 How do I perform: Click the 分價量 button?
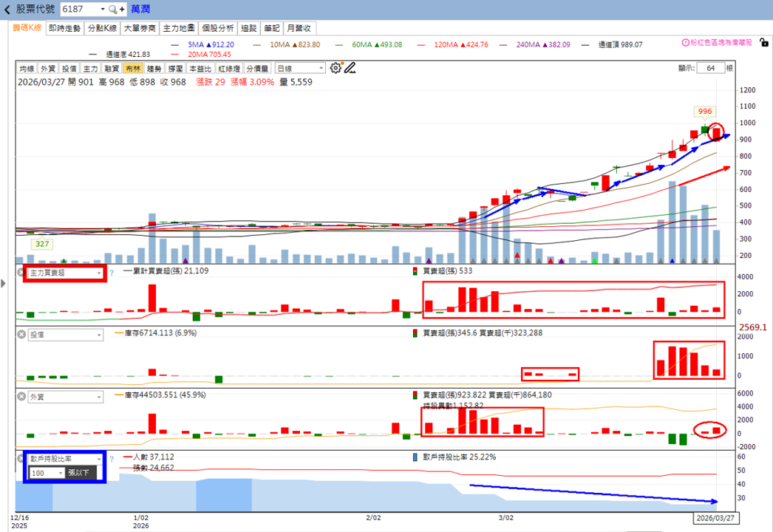tap(257, 69)
